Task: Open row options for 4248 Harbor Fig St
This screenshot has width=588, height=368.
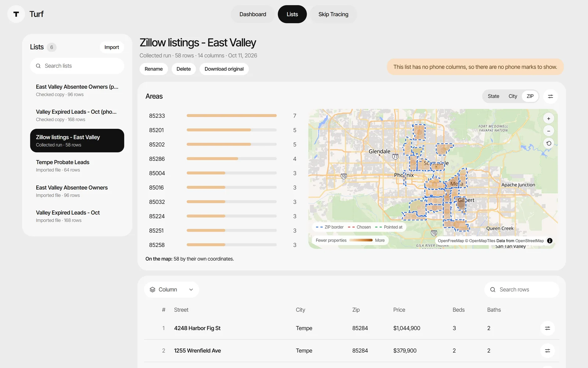Action: point(548,328)
